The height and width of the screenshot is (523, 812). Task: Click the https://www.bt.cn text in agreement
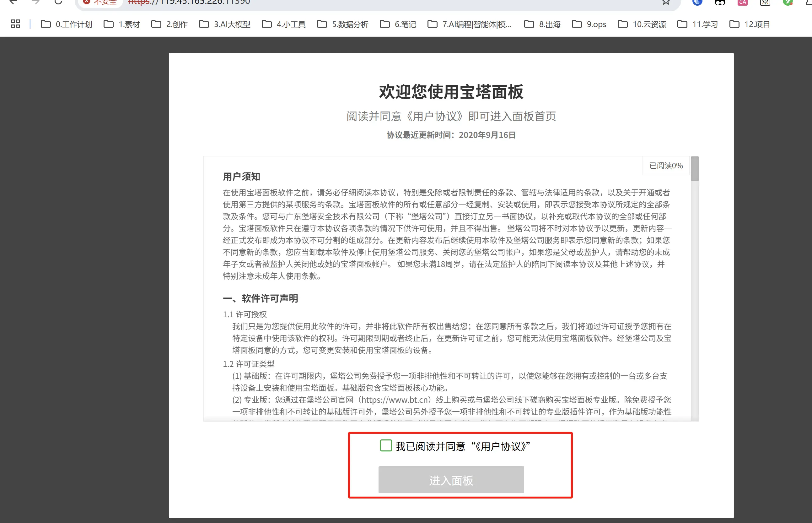click(395, 400)
